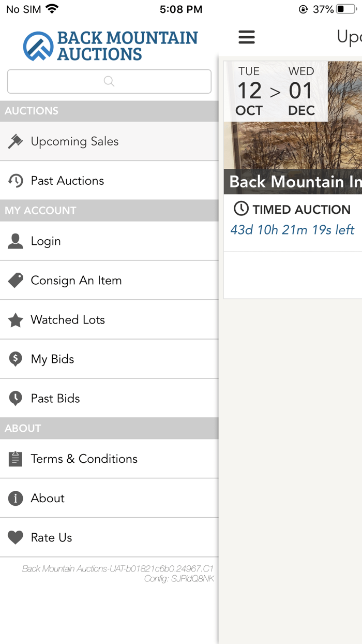Open the hamburger navigation menu
The height and width of the screenshot is (644, 362).
coord(247,37)
